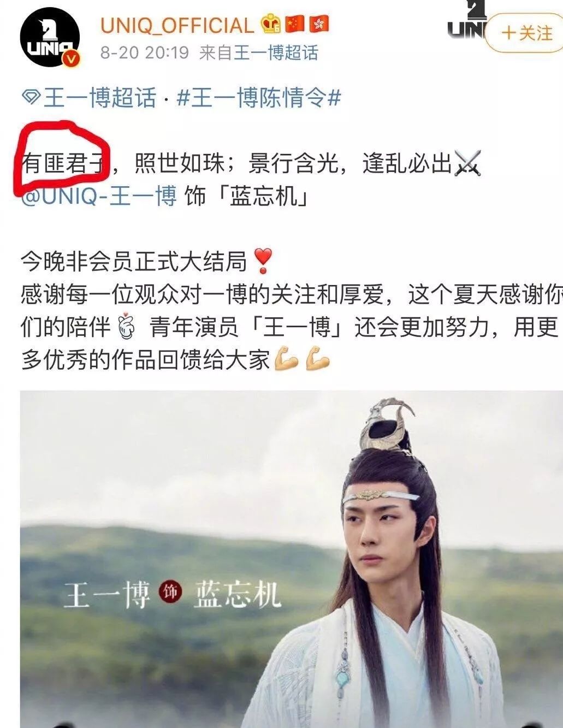Click the Hong Kong flag icon

click(x=319, y=23)
